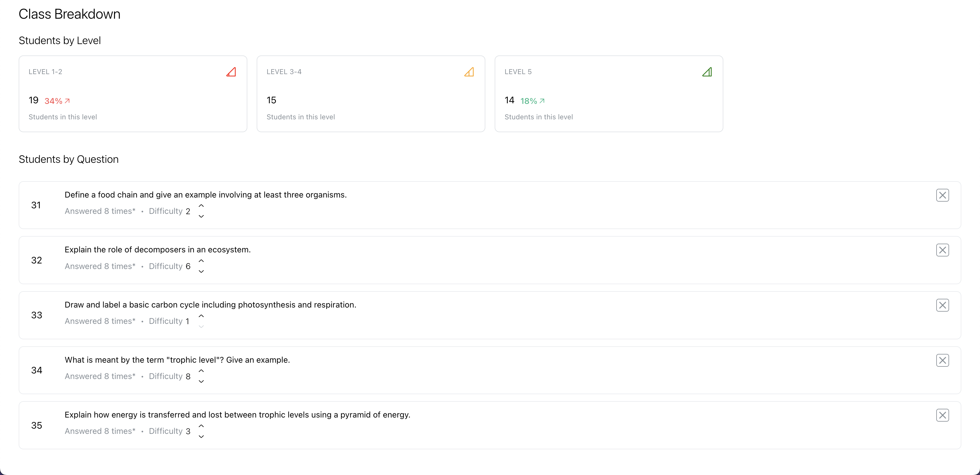Remove question 31 with its X icon
This screenshot has width=980, height=475.
click(942, 195)
